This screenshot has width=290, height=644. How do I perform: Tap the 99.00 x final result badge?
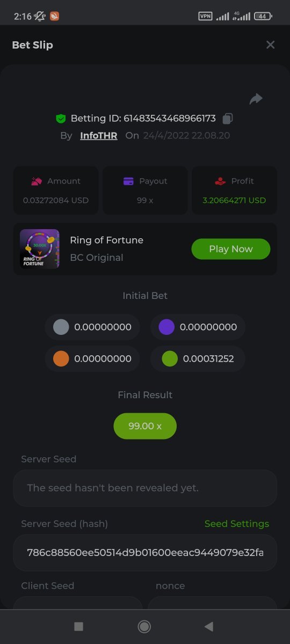(145, 426)
